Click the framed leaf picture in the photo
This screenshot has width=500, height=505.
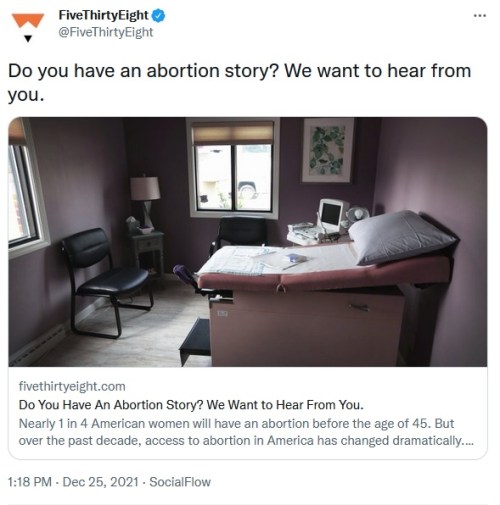[327, 151]
